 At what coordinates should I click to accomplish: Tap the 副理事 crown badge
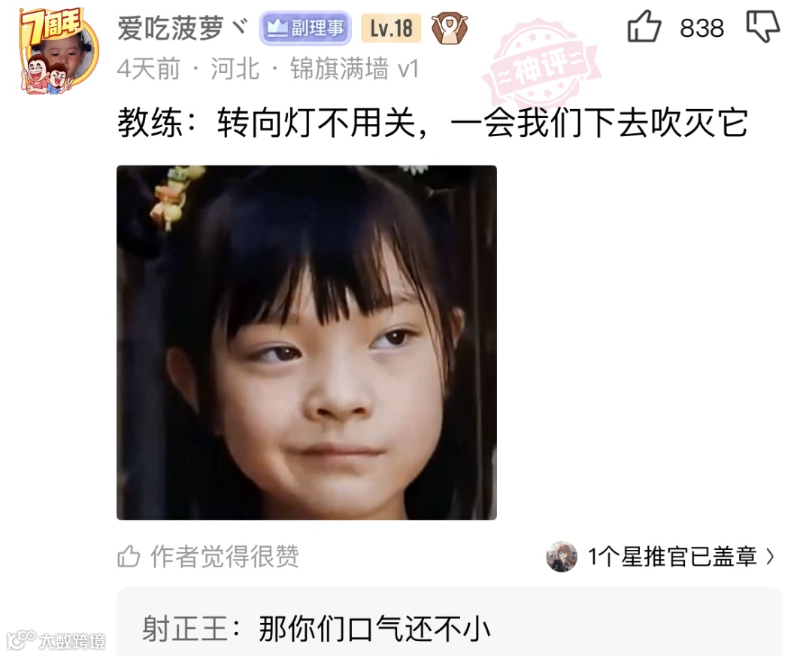pos(305,28)
